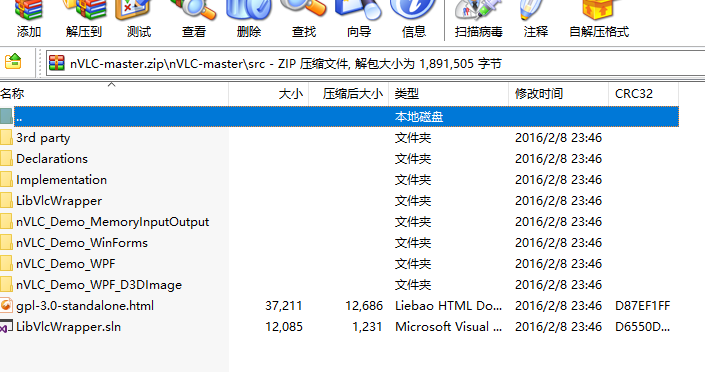Click the Extract To (解压到) toolbar icon
Screen dimensions: 705x372
(84, 19)
